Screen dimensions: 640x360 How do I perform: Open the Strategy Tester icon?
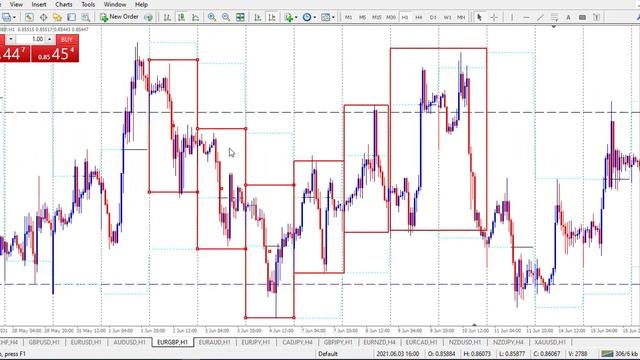[x=85, y=17]
